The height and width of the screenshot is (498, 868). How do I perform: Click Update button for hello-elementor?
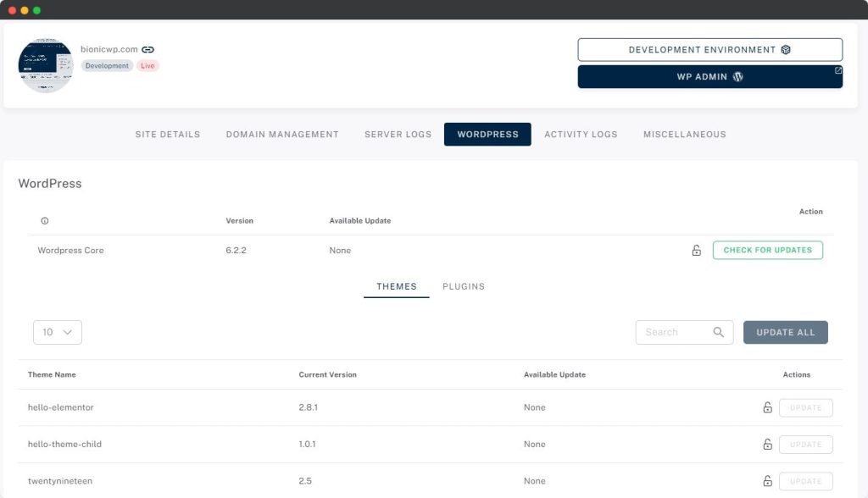[x=805, y=407]
